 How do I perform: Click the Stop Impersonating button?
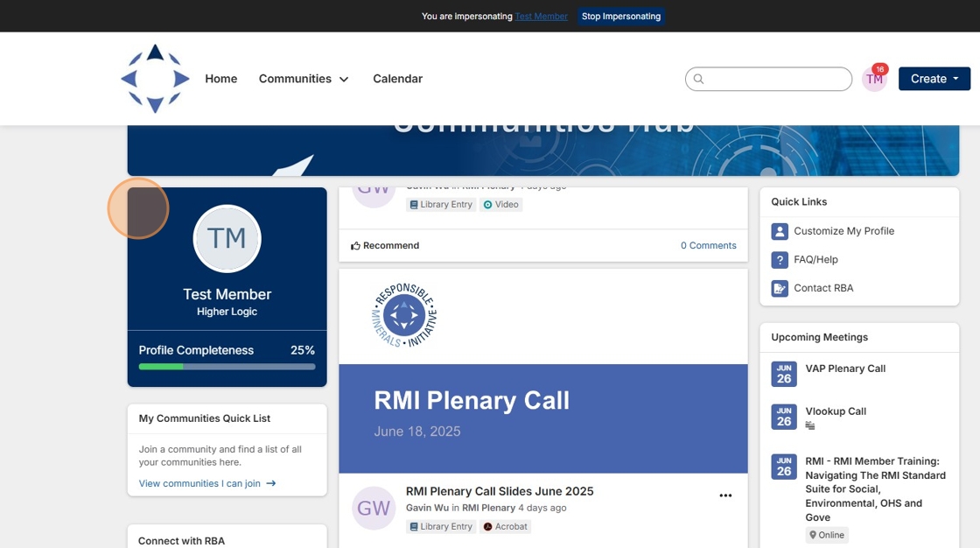coord(620,17)
